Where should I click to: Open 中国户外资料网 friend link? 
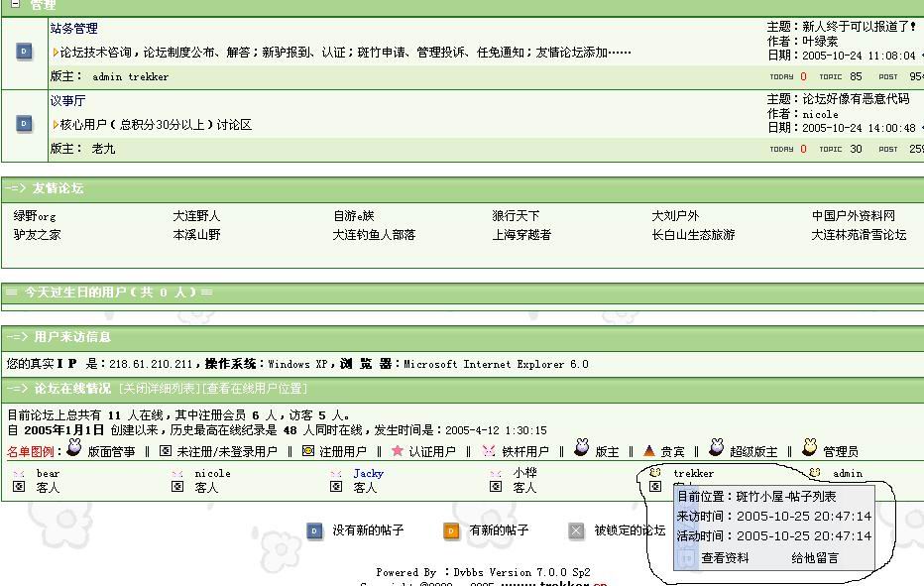(853, 216)
